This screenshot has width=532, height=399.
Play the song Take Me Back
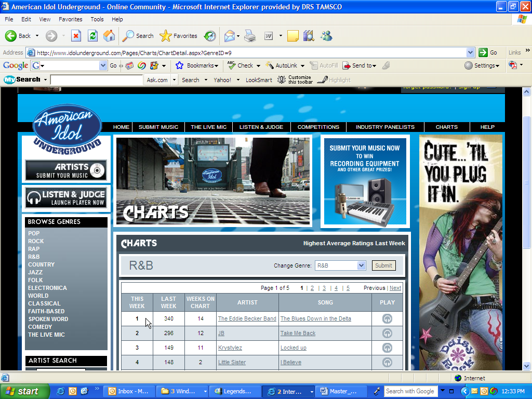point(387,333)
